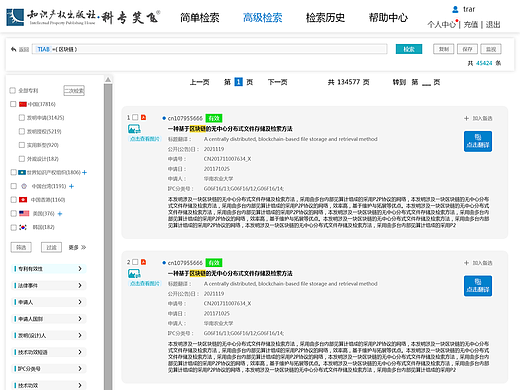The width and height of the screenshot is (520, 390).
Task: Open the user profile avatar icon
Action: click(455, 9)
